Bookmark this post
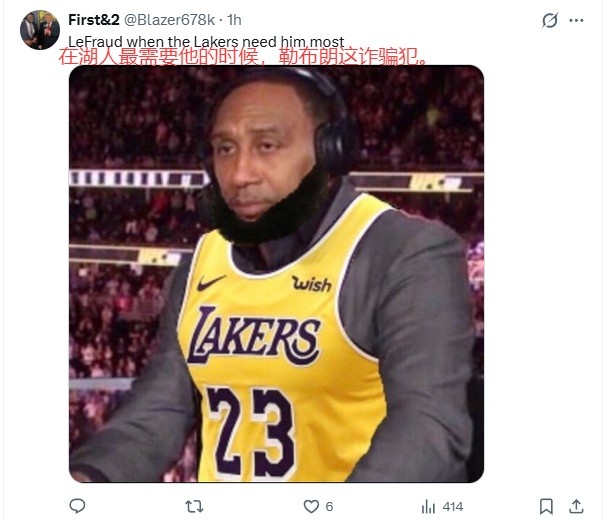 pyautogui.click(x=546, y=506)
